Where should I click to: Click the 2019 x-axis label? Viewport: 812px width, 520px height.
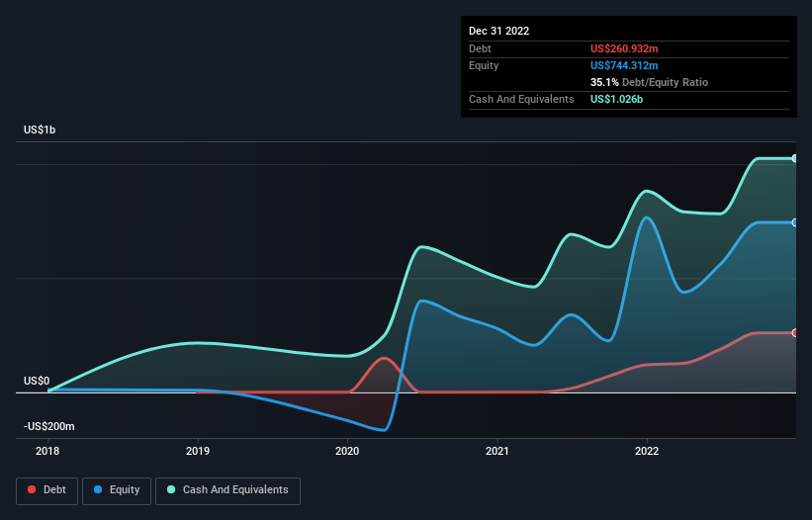pos(198,451)
